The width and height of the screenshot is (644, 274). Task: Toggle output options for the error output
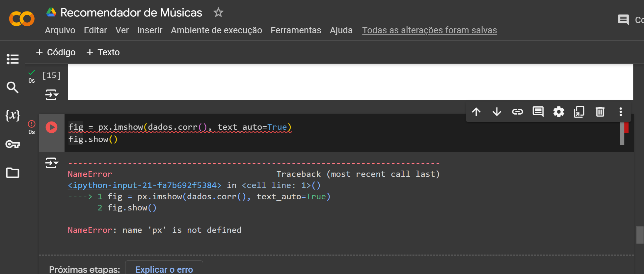[52, 163]
